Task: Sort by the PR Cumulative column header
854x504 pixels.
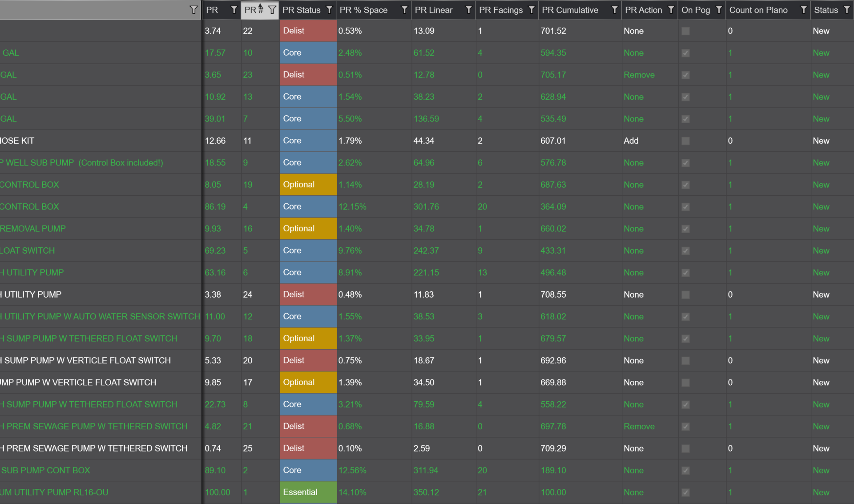Action: click(570, 10)
